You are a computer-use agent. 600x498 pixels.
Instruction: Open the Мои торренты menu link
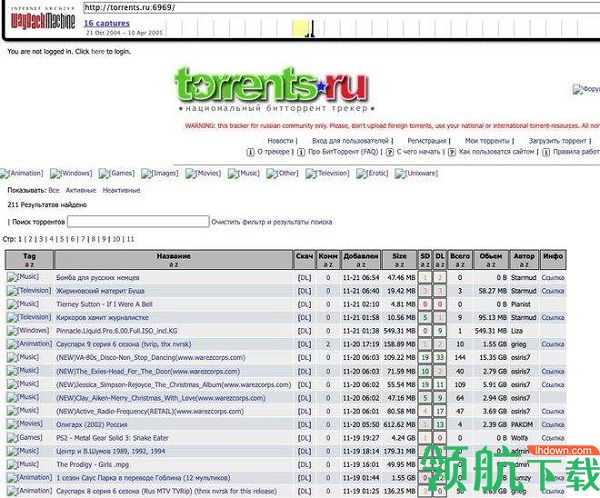[x=487, y=141]
